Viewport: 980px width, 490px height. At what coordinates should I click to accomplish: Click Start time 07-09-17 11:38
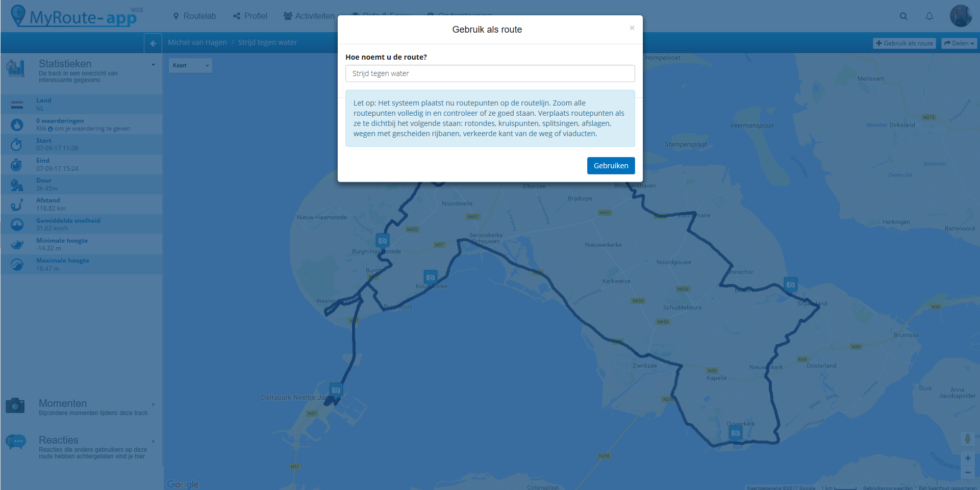point(57,148)
